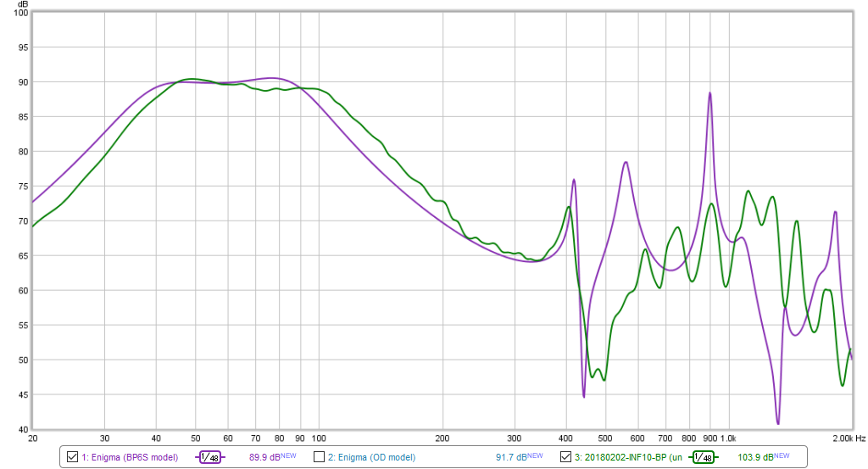The width and height of the screenshot is (868, 469).
Task: Click the 20 Hz frequency axis label
Action: 33,438
